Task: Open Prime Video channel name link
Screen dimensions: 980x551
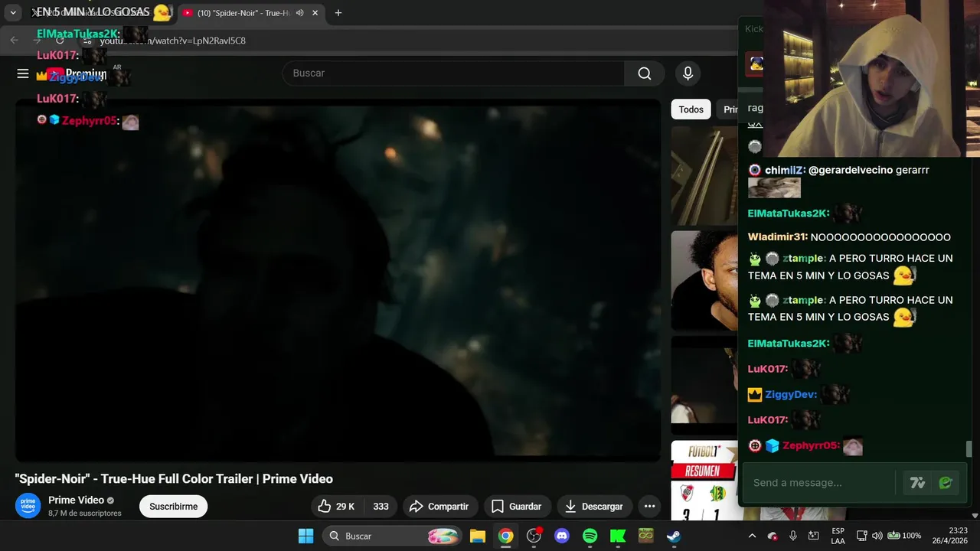Action: coord(76,500)
